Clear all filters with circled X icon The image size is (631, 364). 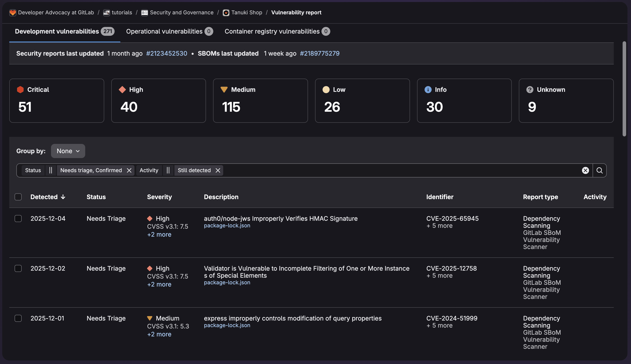click(x=585, y=170)
